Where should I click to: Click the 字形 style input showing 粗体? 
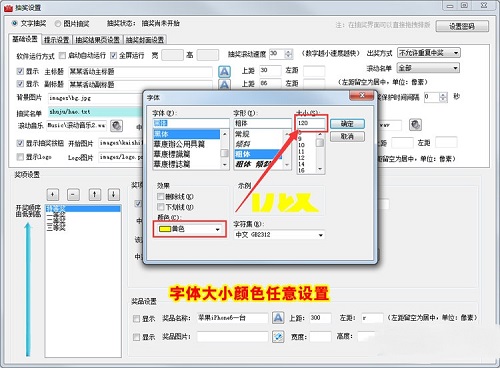pos(262,123)
